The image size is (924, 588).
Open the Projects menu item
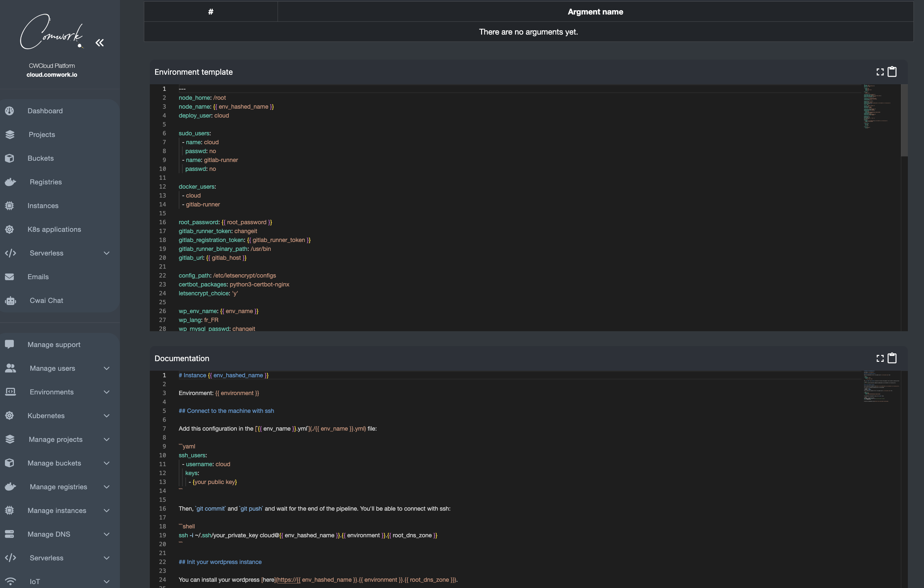click(42, 135)
